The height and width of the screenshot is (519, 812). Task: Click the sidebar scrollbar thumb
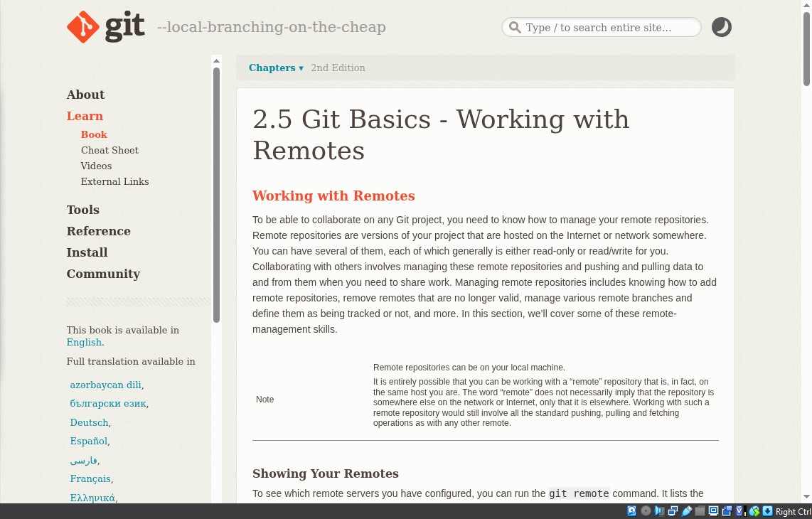(x=216, y=196)
